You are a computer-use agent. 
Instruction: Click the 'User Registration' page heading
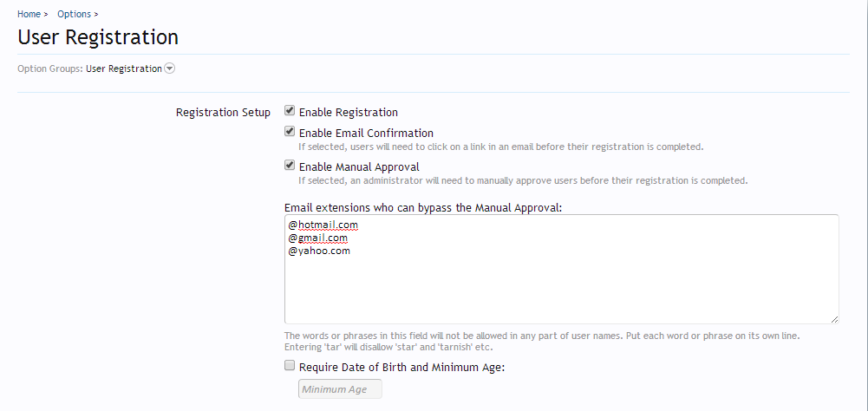(98, 37)
